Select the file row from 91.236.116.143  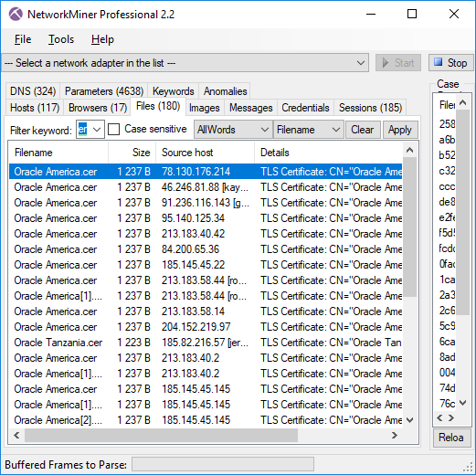pos(206,203)
